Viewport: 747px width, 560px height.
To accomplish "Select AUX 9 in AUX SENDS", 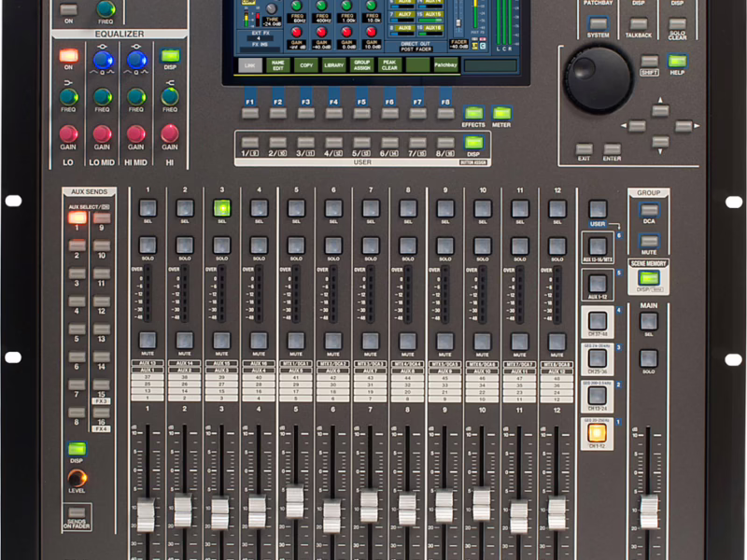I will (x=102, y=217).
